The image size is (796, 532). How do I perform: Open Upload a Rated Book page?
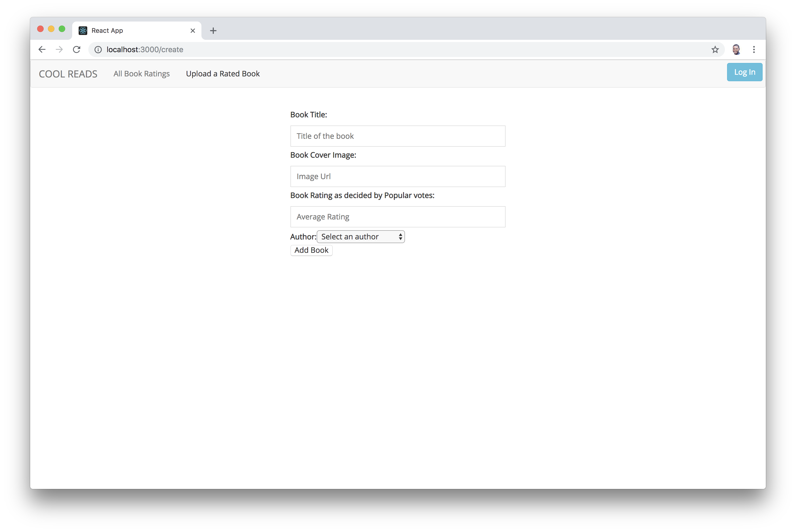tap(223, 74)
